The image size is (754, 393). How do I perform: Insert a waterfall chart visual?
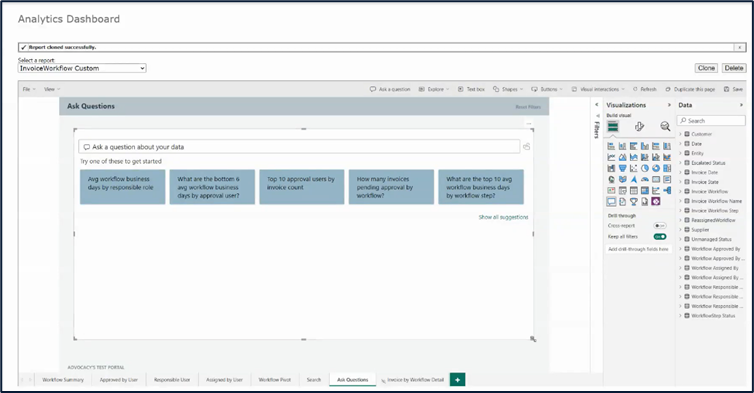(611, 168)
